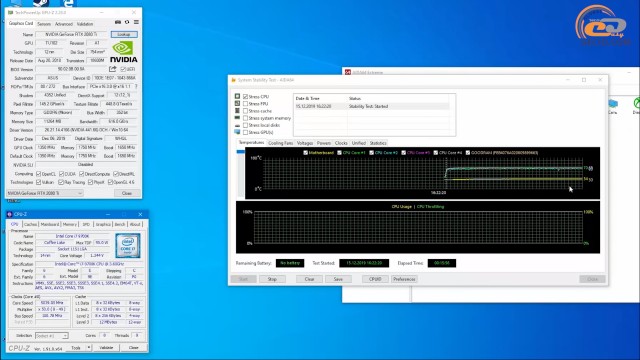Click the Stress local disks icon
The height and width of the screenshot is (360, 640).
(237, 125)
